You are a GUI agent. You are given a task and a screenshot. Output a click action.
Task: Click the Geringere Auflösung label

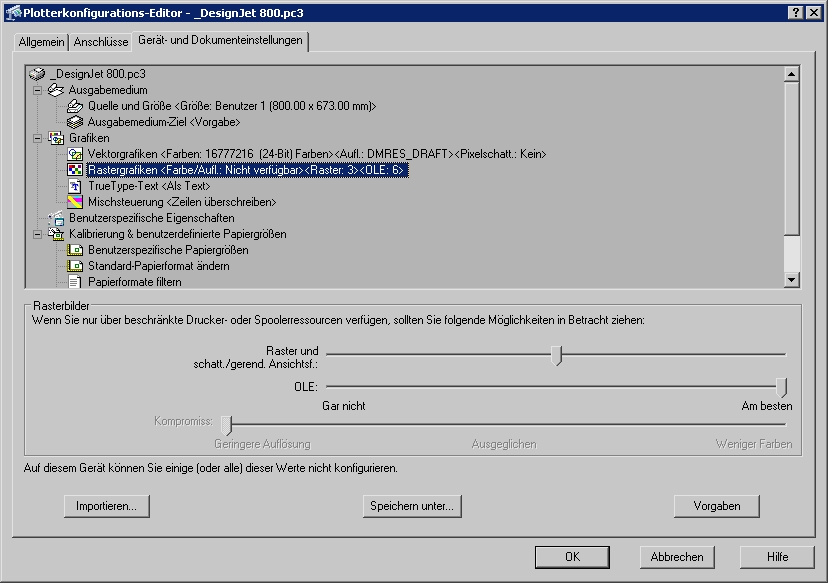(262, 444)
